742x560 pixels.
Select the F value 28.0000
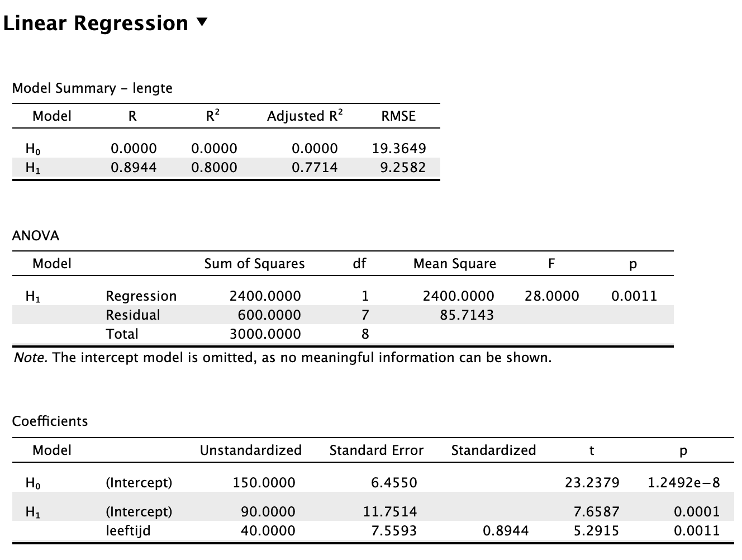551,296
